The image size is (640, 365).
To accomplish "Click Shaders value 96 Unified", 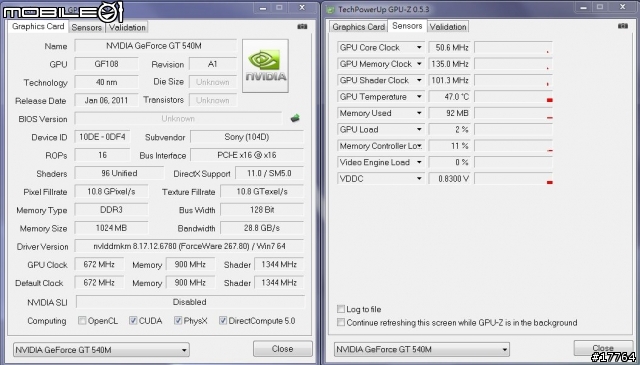I will tap(119, 173).
